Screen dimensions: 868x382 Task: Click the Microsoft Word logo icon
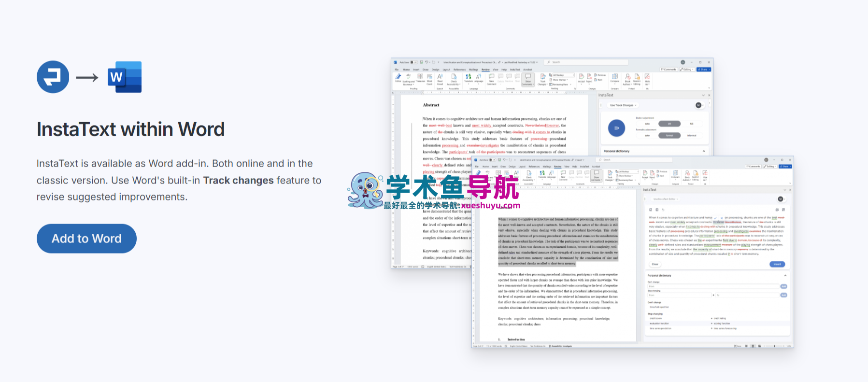pyautogui.click(x=125, y=77)
